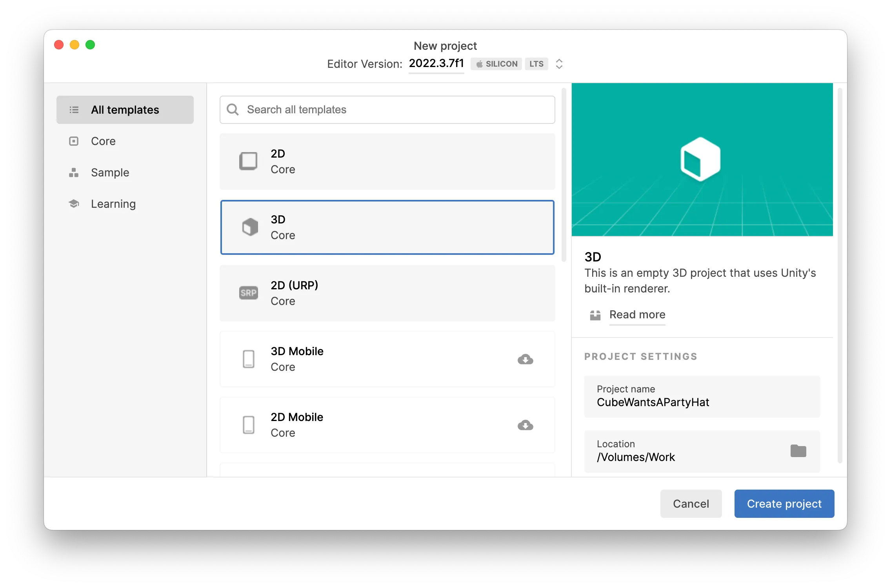This screenshot has width=891, height=588.
Task: Click the package icon beside Read more
Action: pos(595,315)
